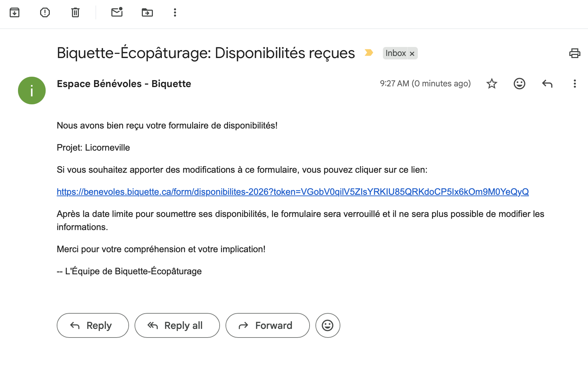Open the benevoles.biquette.ca form link
Viewport: 588px width, 380px height.
click(292, 192)
